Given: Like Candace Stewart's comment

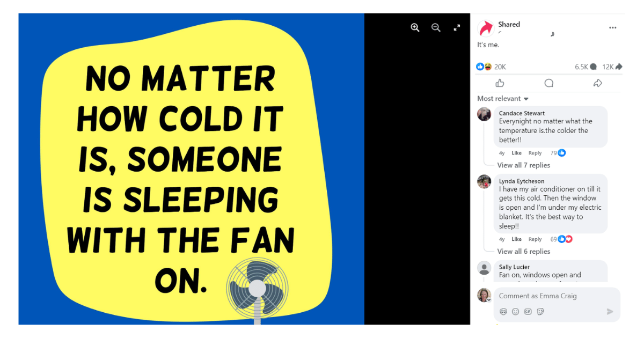Looking at the screenshot, I should point(516,153).
